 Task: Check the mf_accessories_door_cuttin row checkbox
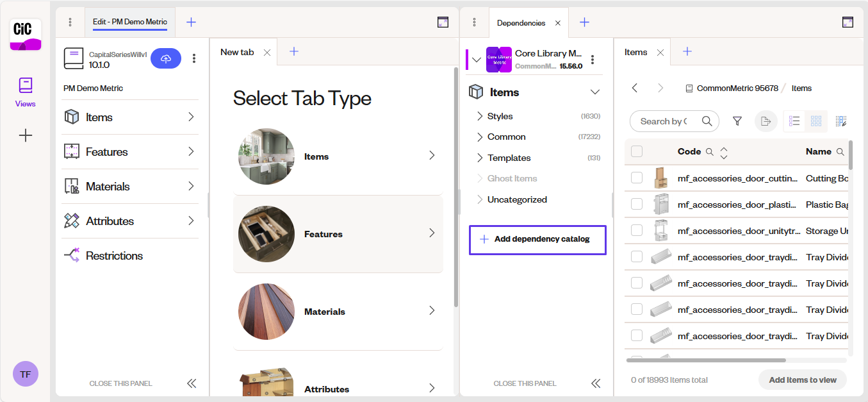point(637,178)
